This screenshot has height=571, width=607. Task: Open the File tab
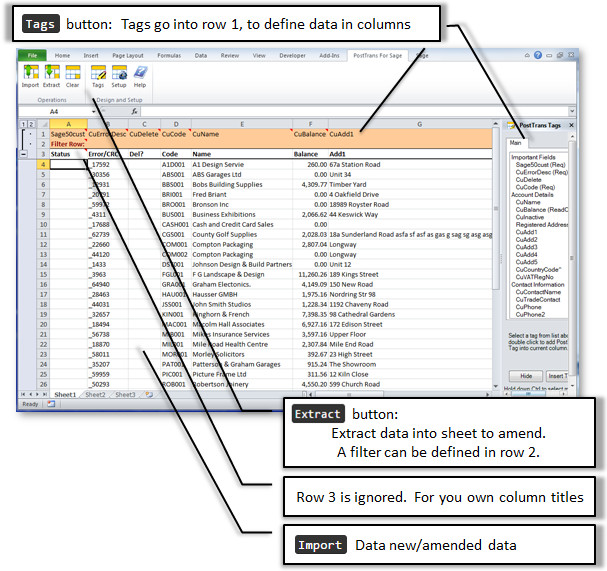pos(31,56)
